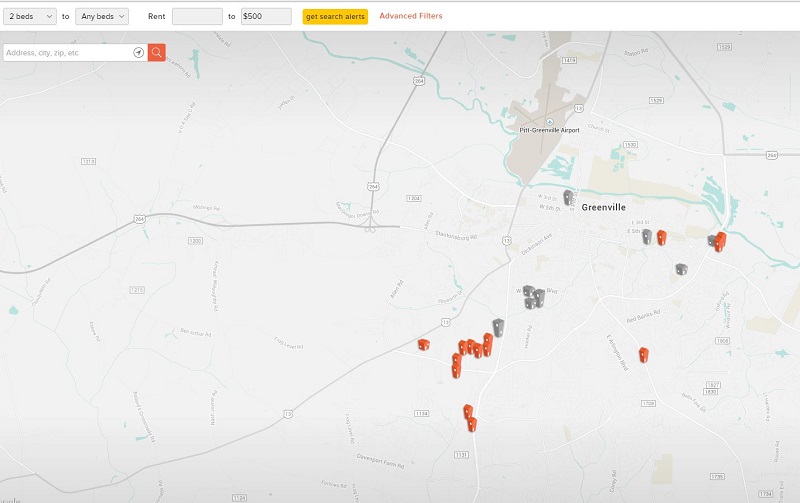The image size is (800, 503).
Task: Click the 'get search alerts' button
Action: coord(335,16)
